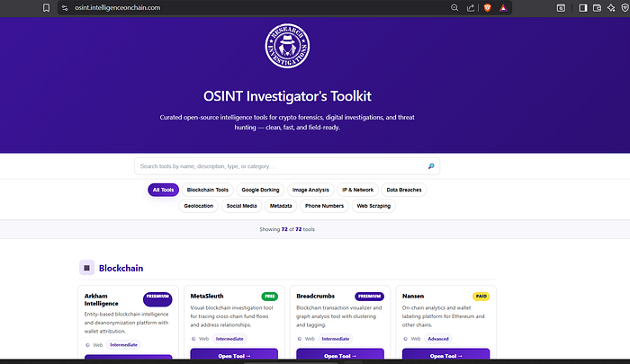This screenshot has width=630, height=364.
Task: Open Tool button on Breadcrumbs card
Action: tap(340, 355)
